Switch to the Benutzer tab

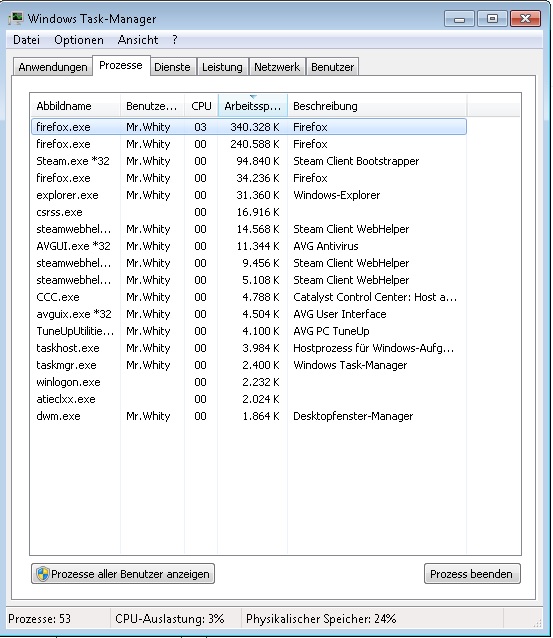pos(332,67)
